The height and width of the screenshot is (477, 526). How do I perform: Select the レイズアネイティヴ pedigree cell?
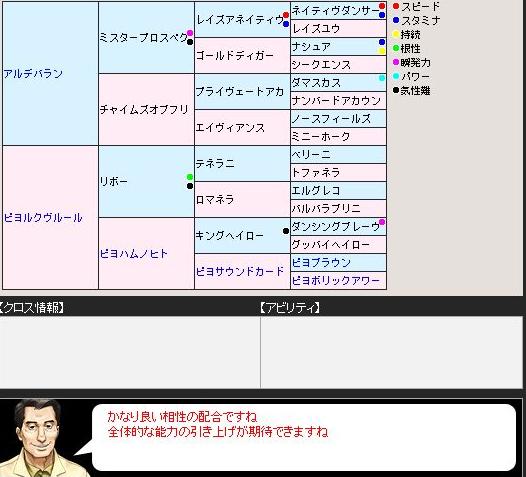click(x=242, y=19)
